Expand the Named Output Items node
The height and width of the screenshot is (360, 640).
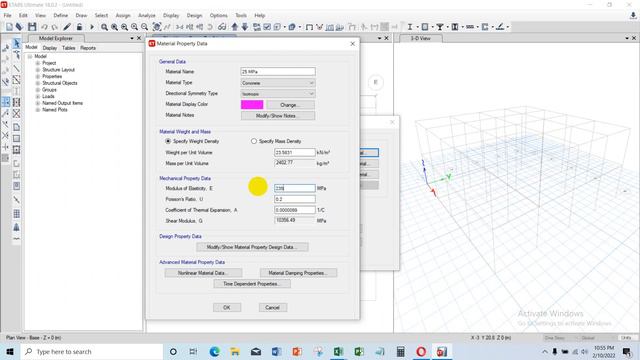coord(38,103)
